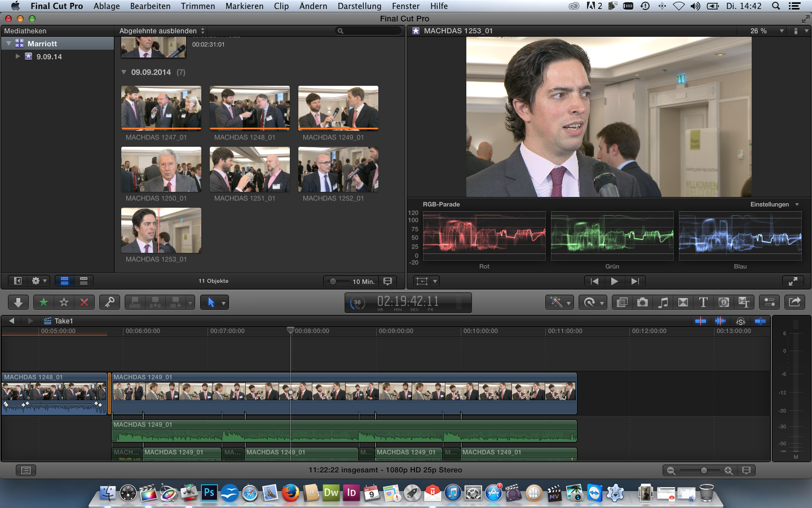Select green audio clip MACHDAS 1249_01

[x=344, y=431]
